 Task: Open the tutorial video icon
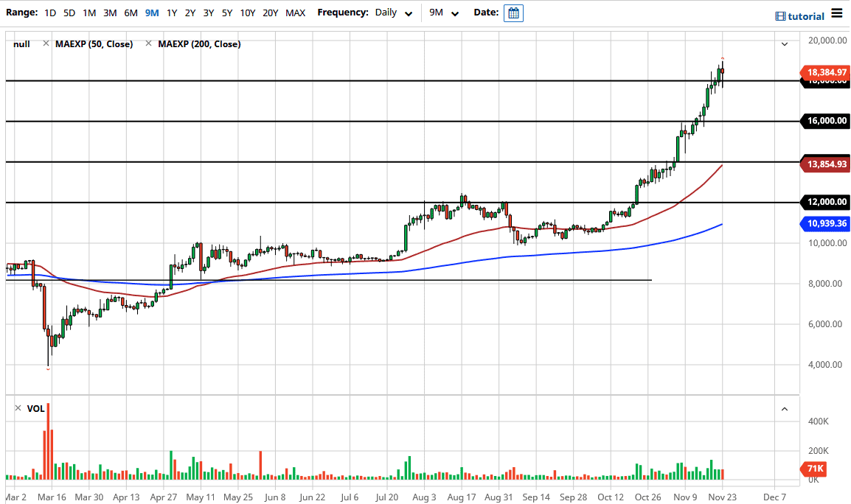tap(780, 16)
